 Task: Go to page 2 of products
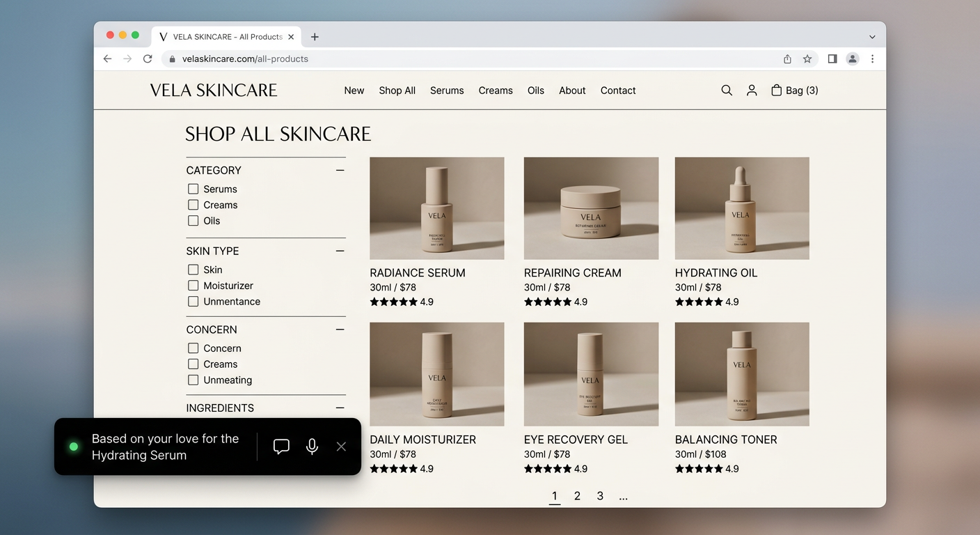pos(577,496)
